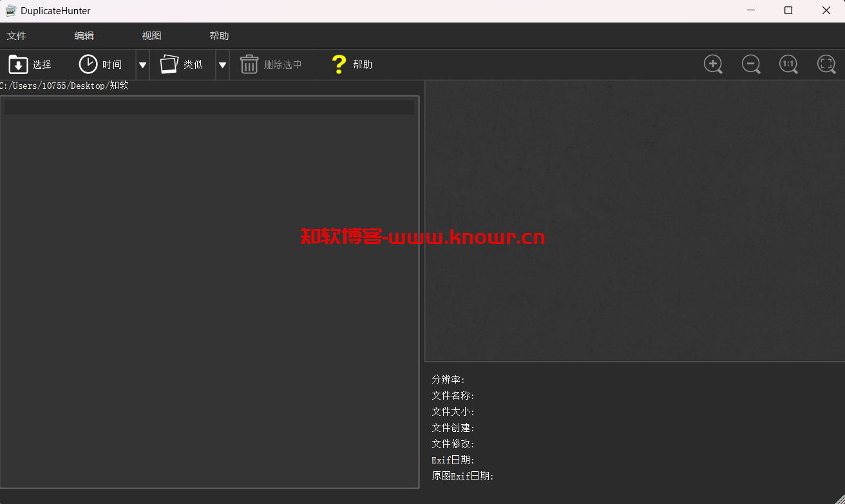Viewport: 845px width, 504px height.
Task: Open the 文件 menu
Action: pos(17,36)
